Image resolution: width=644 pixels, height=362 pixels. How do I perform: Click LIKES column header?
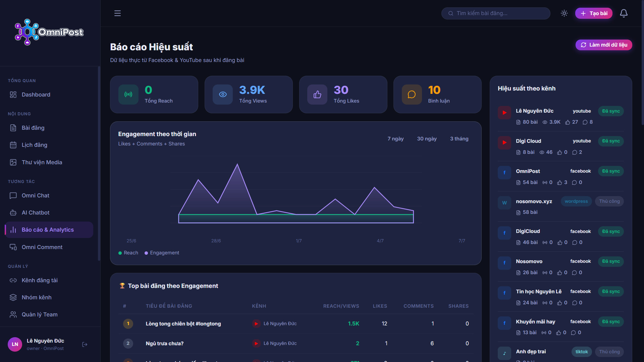pos(380,306)
